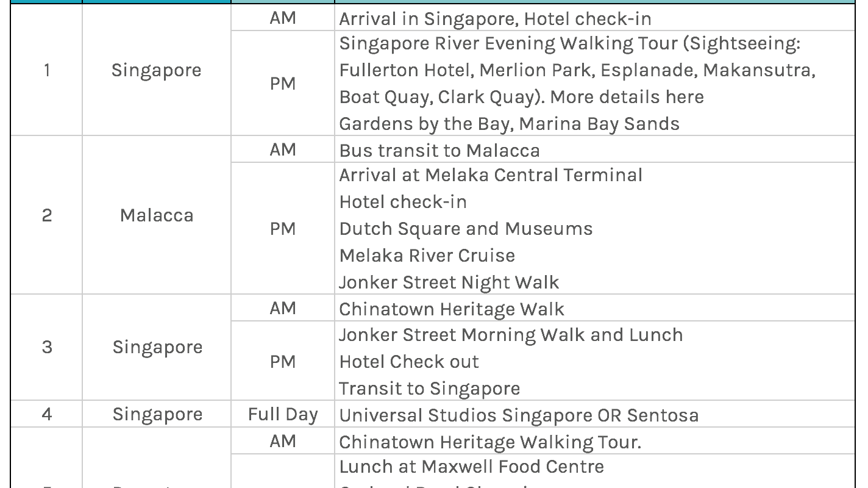Click the "Hotel Check out" line
The image size is (868, 488).
point(408,362)
